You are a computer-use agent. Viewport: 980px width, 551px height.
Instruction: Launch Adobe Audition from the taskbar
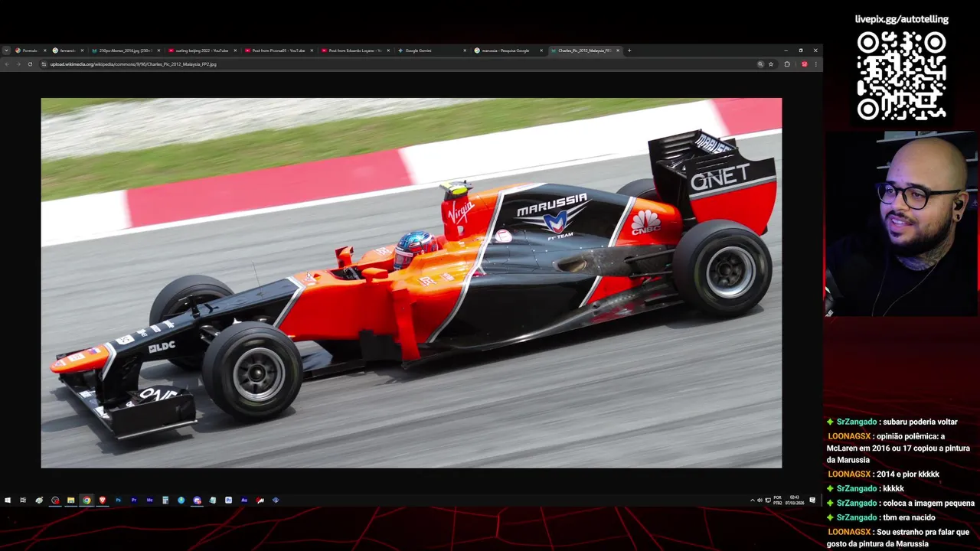click(x=244, y=500)
